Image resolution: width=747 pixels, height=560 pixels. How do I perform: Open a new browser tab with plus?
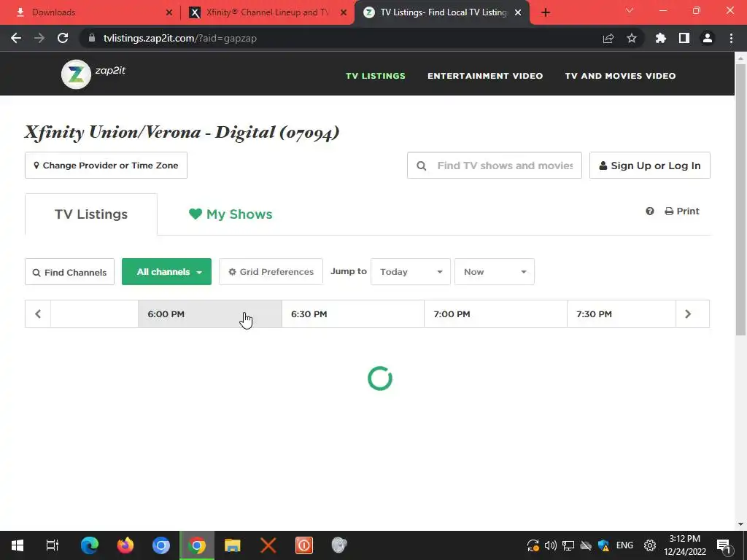tap(546, 12)
